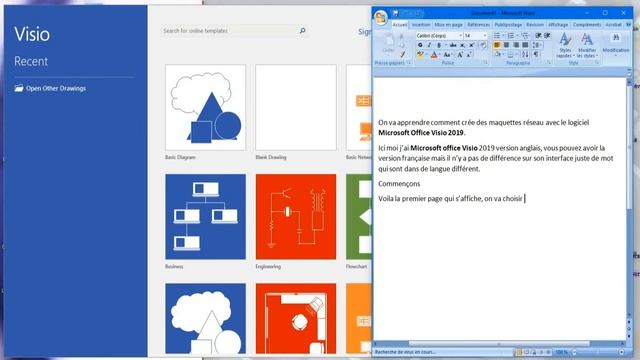The width and height of the screenshot is (640, 360).
Task: Click the clear formatting icon in Word
Action: point(483,45)
